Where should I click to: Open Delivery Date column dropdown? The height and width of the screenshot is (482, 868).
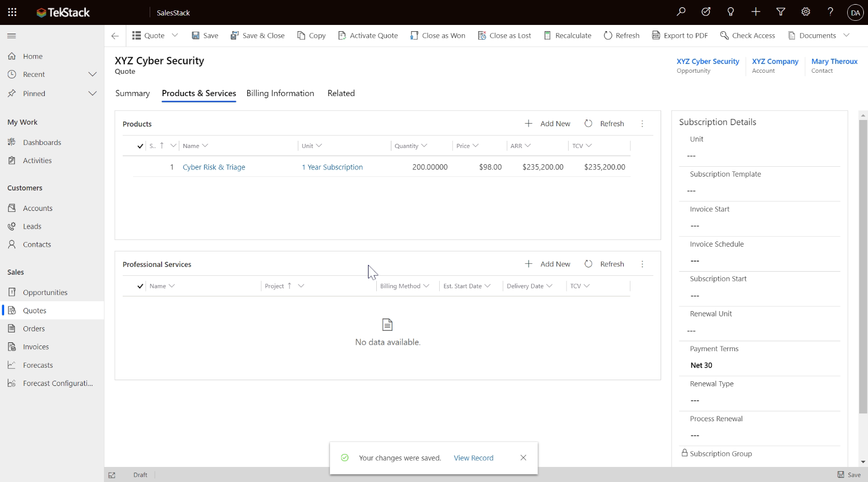(x=549, y=286)
